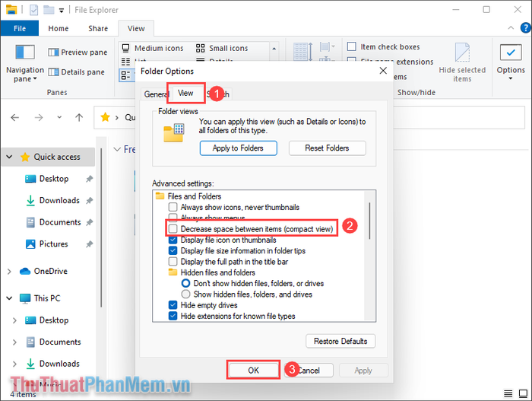Click the Up arrow navigation icon
Image resolution: width=532 pixels, height=401 pixels.
point(79,118)
